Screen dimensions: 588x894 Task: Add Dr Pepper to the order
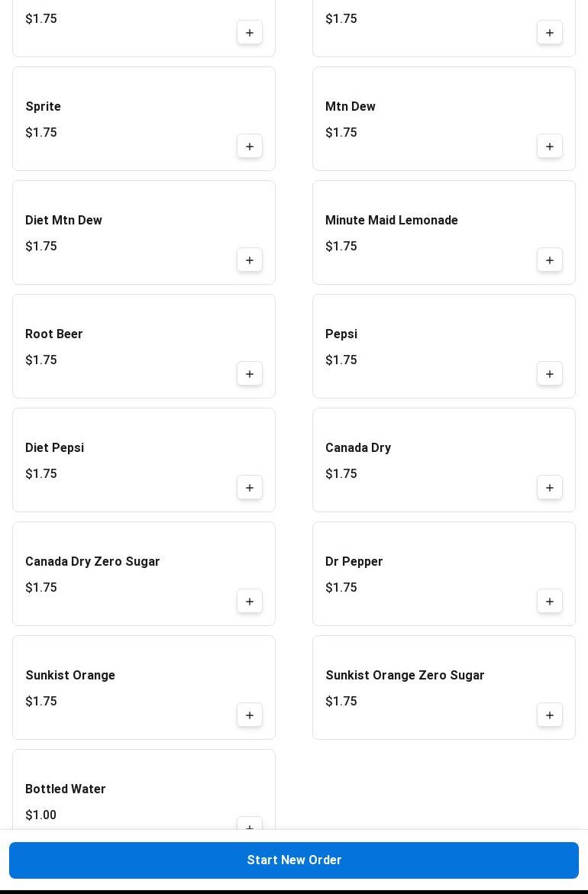click(550, 602)
